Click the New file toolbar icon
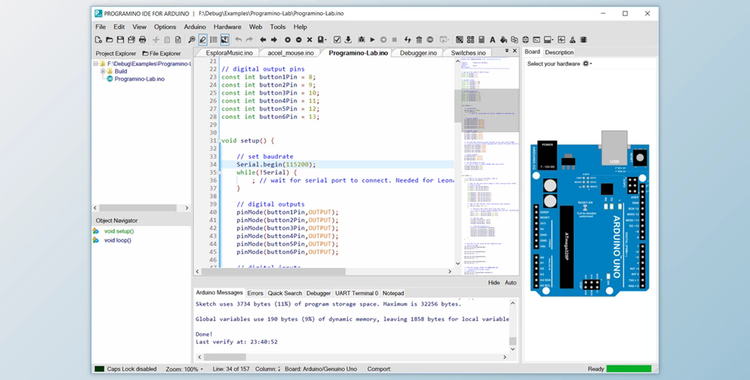 pyautogui.click(x=99, y=40)
